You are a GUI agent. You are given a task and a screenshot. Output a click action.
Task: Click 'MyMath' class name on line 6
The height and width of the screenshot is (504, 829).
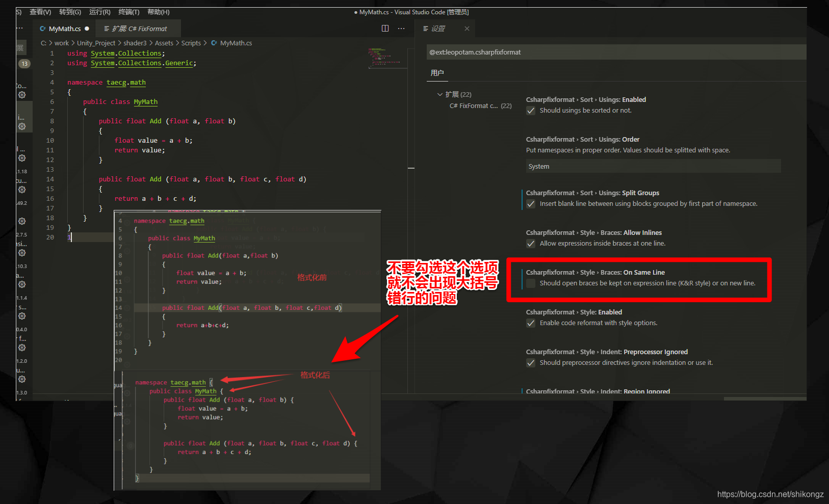pyautogui.click(x=146, y=102)
